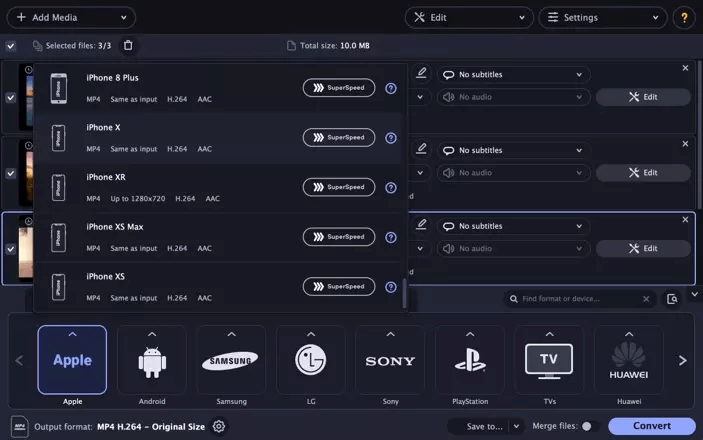Click the trash icon next to Selected files
The height and width of the screenshot is (440, 703).
click(128, 45)
